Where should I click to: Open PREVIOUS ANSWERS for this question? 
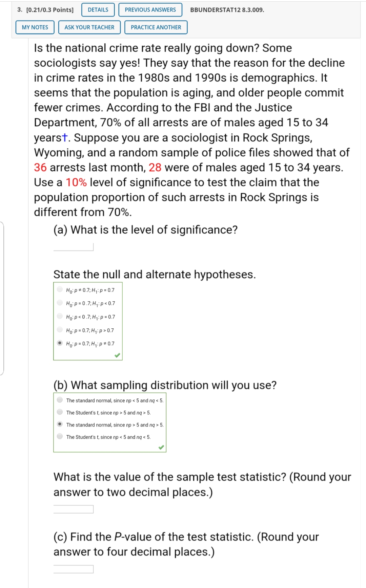click(150, 10)
